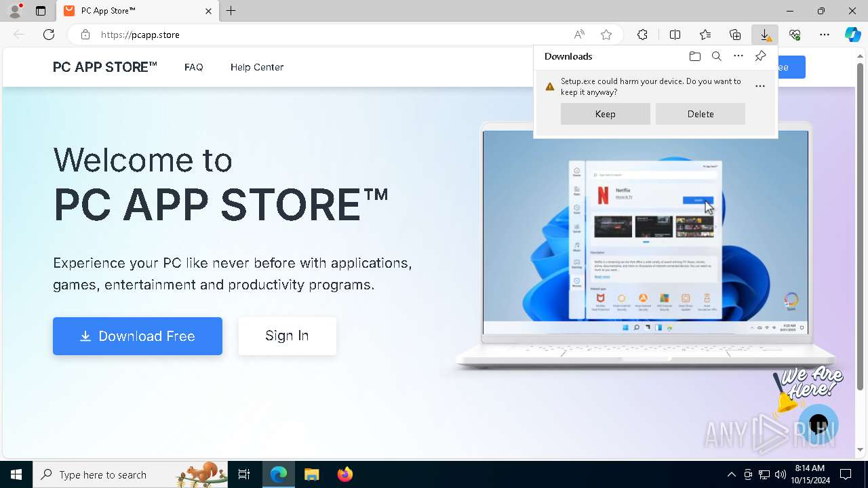
Task: Delete the Setup.exe download
Action: tap(701, 114)
